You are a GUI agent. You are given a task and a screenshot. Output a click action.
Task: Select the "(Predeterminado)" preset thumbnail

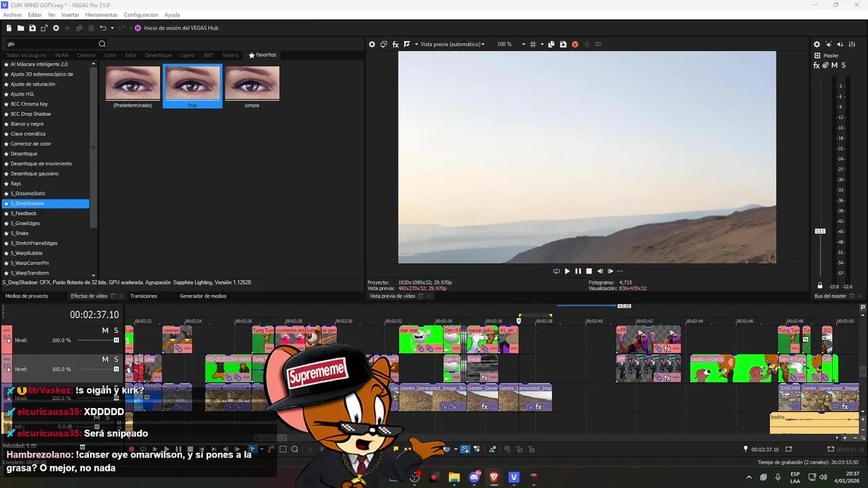tap(133, 86)
